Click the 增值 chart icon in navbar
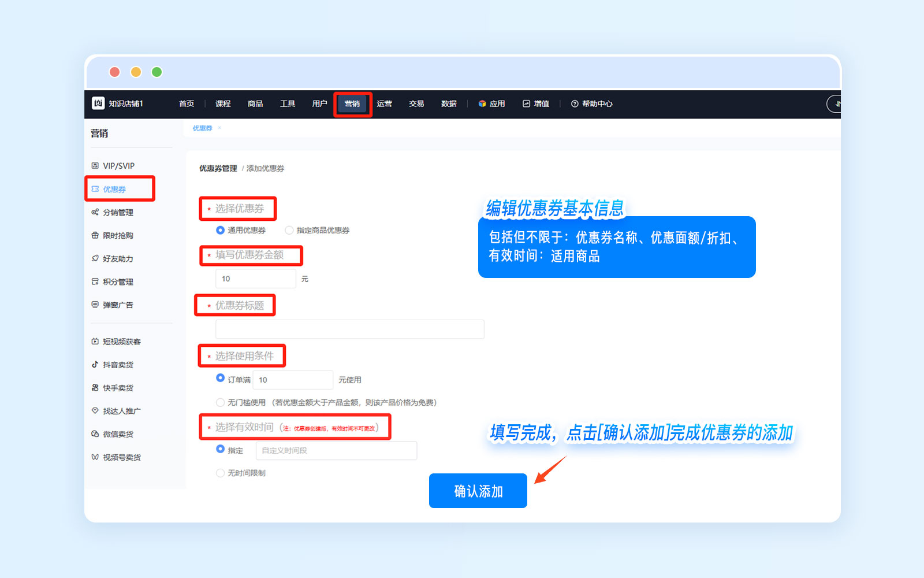 (526, 103)
